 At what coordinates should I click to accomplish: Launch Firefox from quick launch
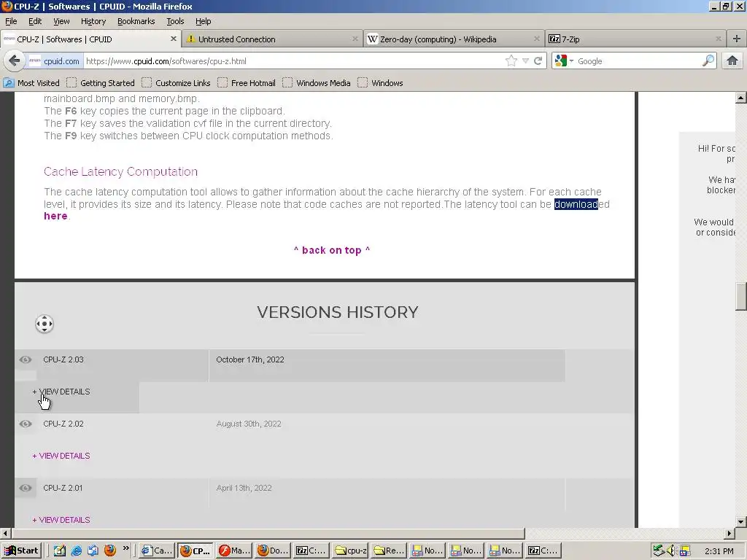[110, 551]
